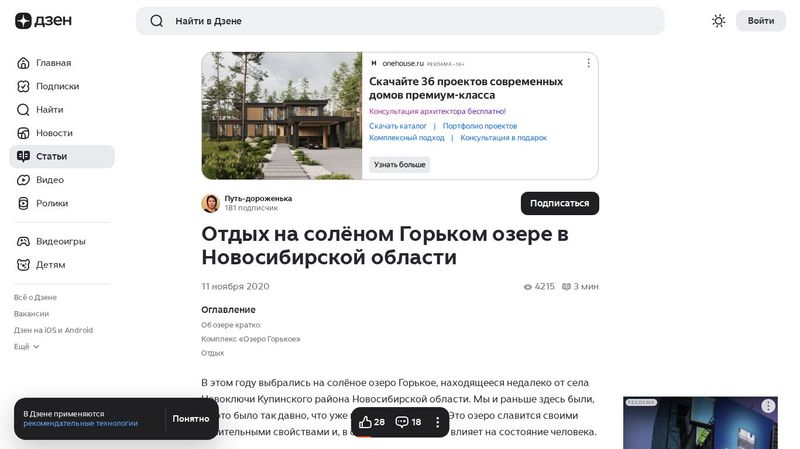Click the author avatar Путь-дороженька
This screenshot has height=449, width=800.
coord(211,203)
